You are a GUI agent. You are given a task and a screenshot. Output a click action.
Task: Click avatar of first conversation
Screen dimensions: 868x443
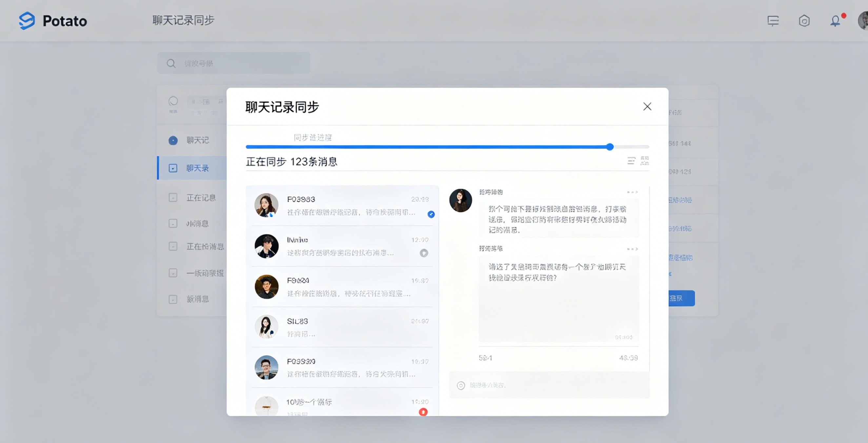coord(266,205)
